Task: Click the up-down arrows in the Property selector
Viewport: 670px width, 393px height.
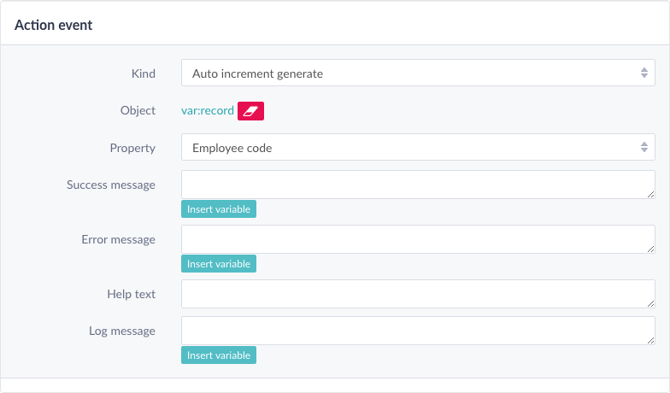Action: coord(644,147)
